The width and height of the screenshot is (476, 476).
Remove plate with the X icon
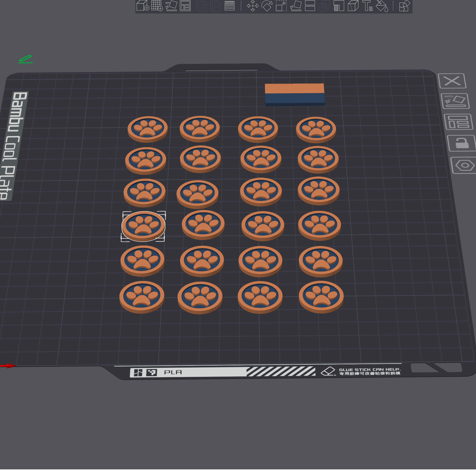pyautogui.click(x=452, y=81)
